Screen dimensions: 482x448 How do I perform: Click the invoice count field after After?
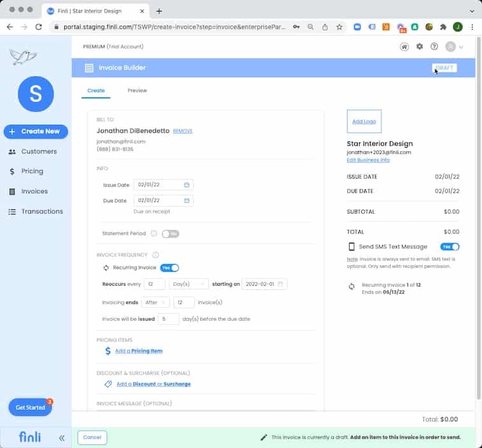coord(183,302)
